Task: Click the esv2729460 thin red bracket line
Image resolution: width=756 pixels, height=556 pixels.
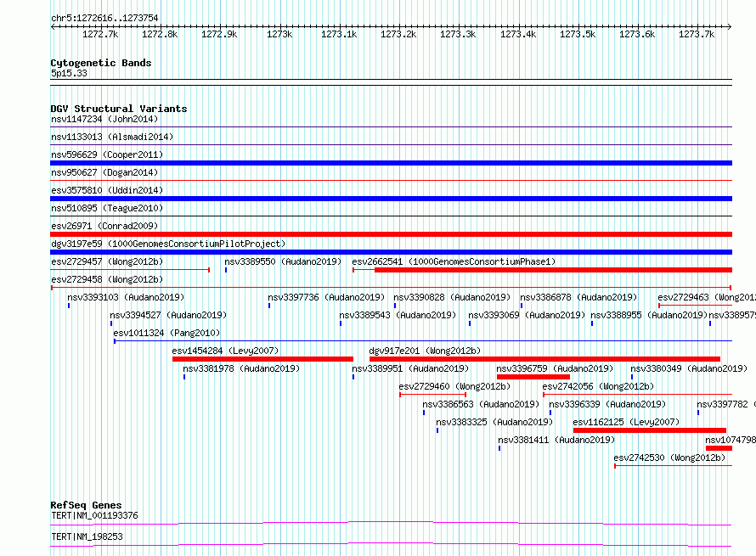Action: tap(433, 395)
